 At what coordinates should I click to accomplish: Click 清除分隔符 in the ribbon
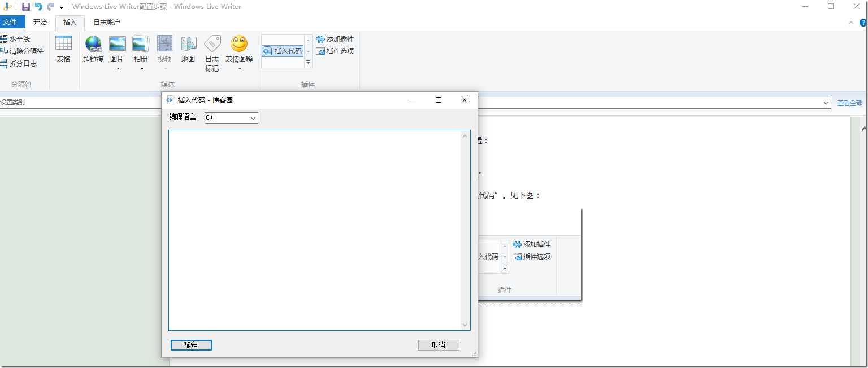[22, 51]
